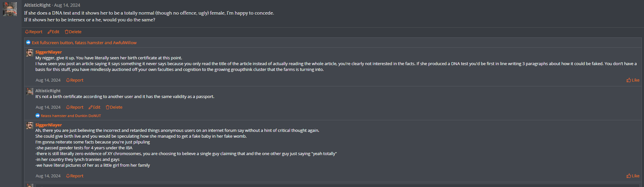Click SiggerNlayer's avatar on the first comment

(x=30, y=53)
